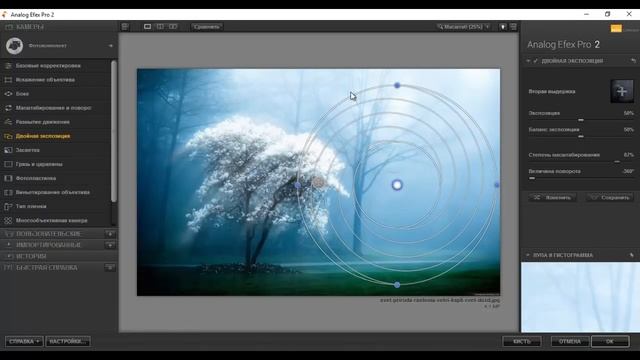
Task: Click the Сравнить (compare) button
Action: pos(207,27)
